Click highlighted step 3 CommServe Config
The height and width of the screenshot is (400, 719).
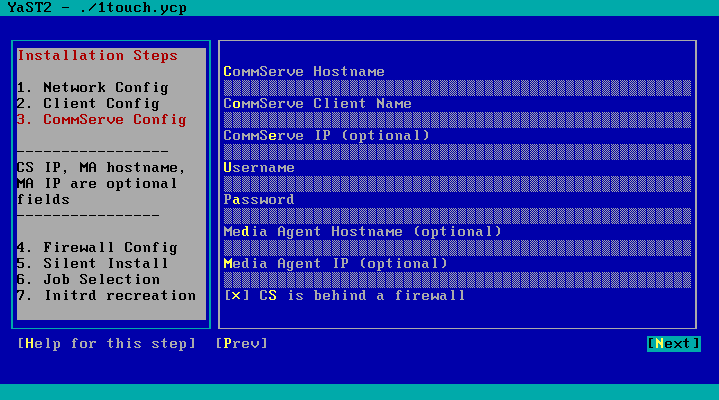click(x=101, y=119)
